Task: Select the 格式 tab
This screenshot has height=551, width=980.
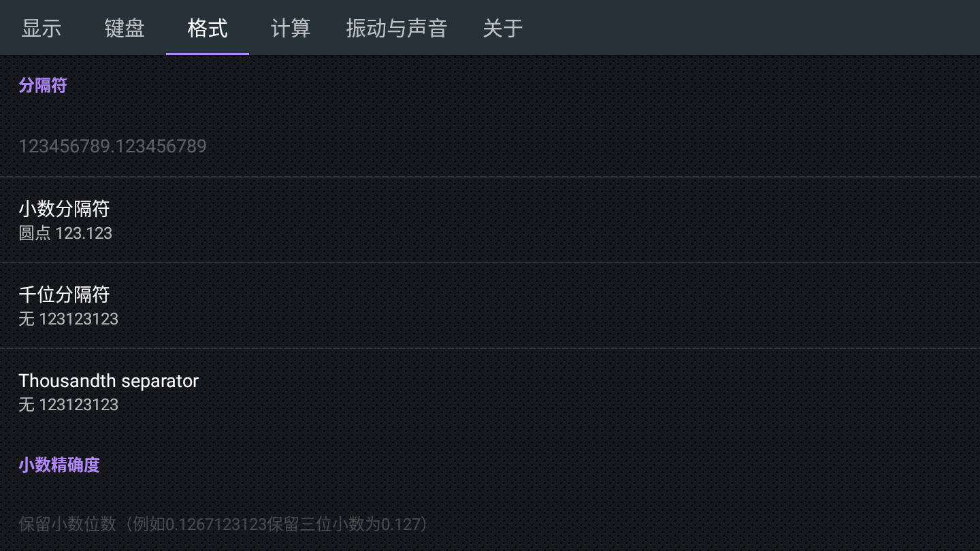Action: pos(208,28)
